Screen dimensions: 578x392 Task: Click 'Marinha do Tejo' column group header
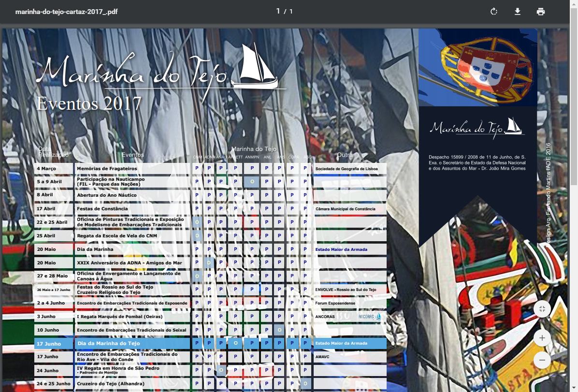[254, 149]
